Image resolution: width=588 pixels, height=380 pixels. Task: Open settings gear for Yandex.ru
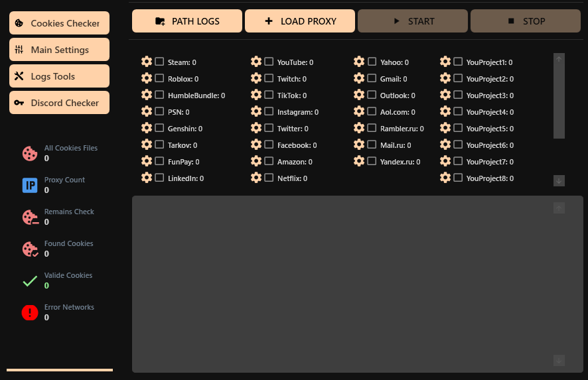pos(359,160)
